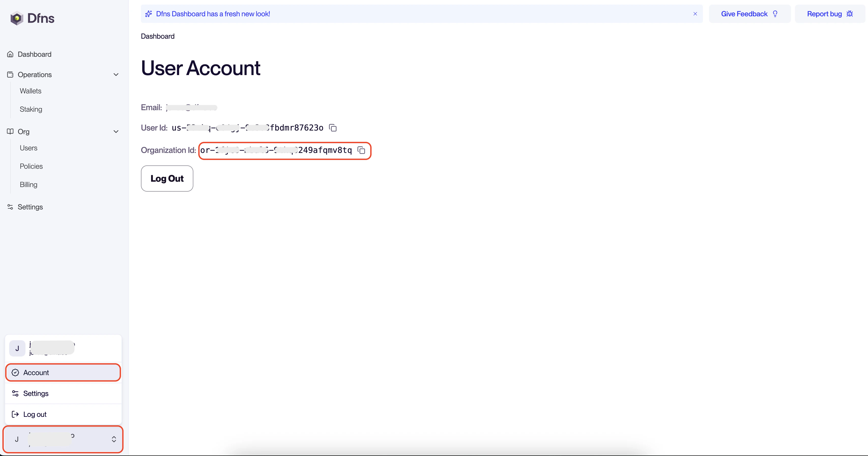Open the Policies page
This screenshot has height=456, width=868.
[x=31, y=166]
